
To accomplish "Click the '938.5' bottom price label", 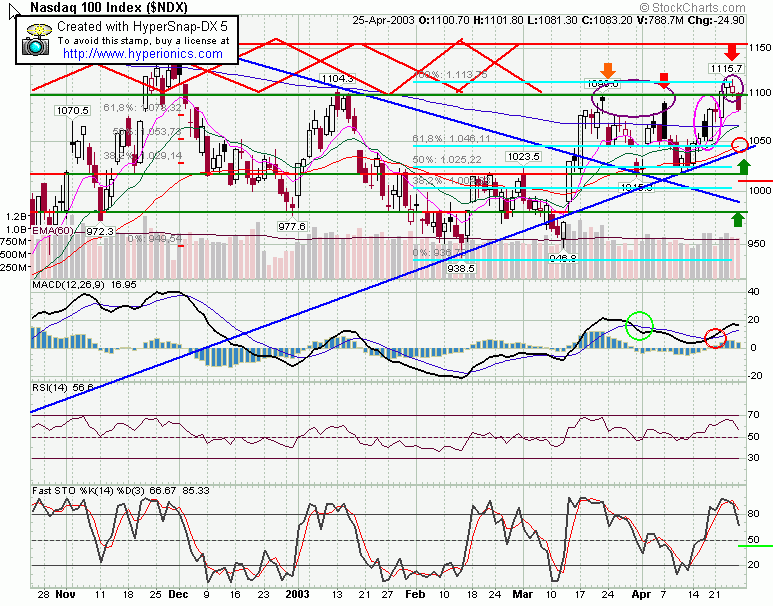I will click(x=461, y=268).
